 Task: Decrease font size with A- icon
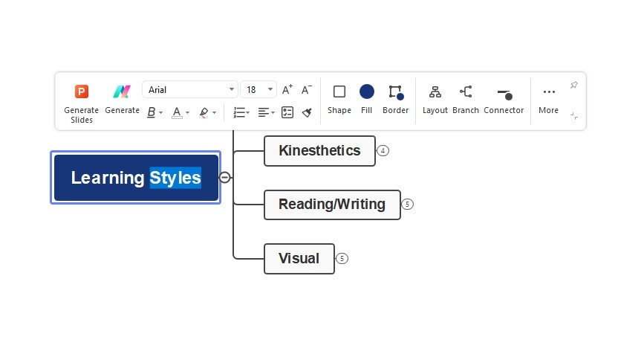pos(306,90)
